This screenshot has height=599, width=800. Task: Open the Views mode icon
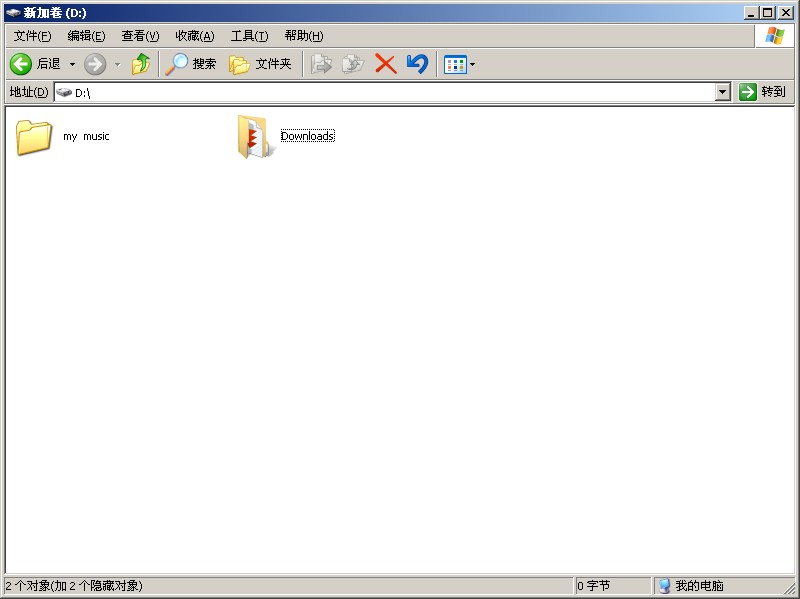click(455, 65)
